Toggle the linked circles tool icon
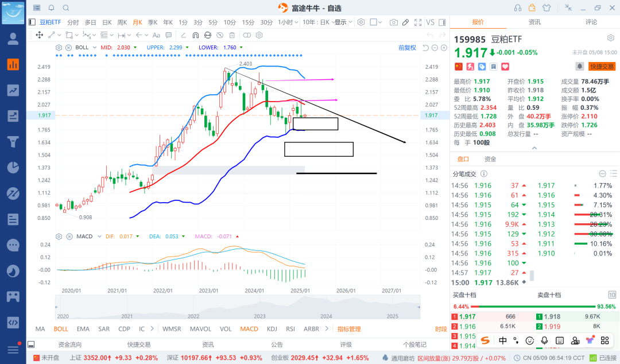The width and height of the screenshot is (620, 364). tap(247, 35)
